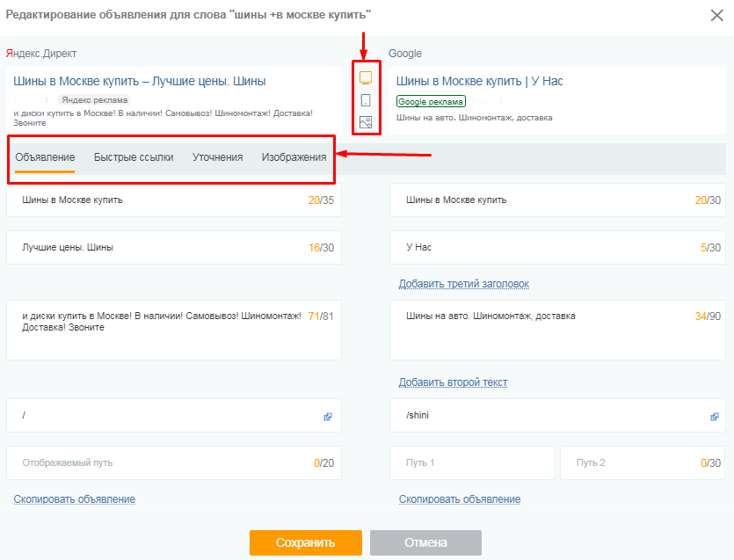Edit Google description Шины на авто field
Screen dimensions: 734x560
557,330
